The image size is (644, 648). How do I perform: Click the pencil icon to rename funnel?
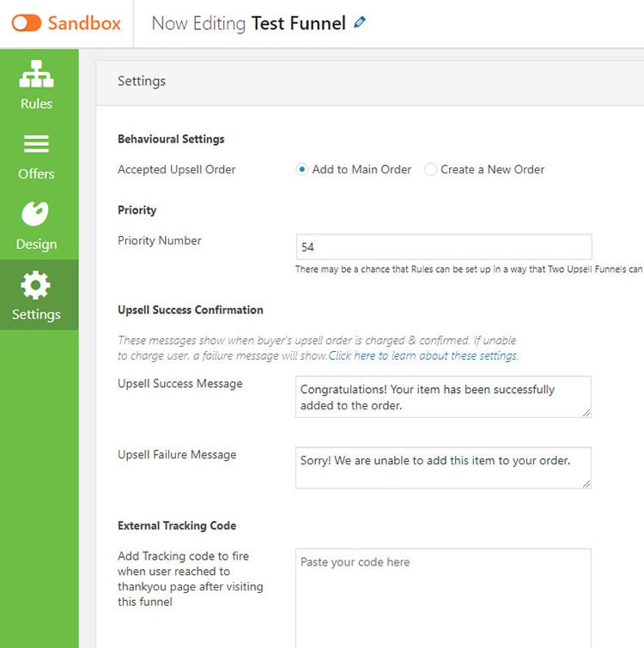pyautogui.click(x=360, y=23)
